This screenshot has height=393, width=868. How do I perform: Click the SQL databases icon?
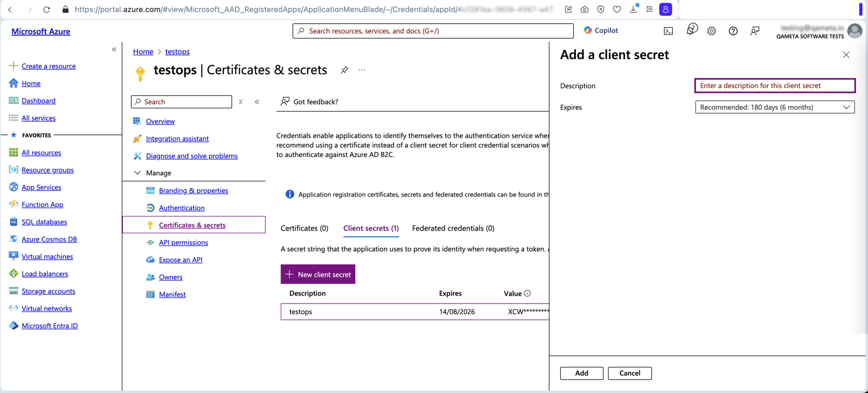click(x=14, y=222)
